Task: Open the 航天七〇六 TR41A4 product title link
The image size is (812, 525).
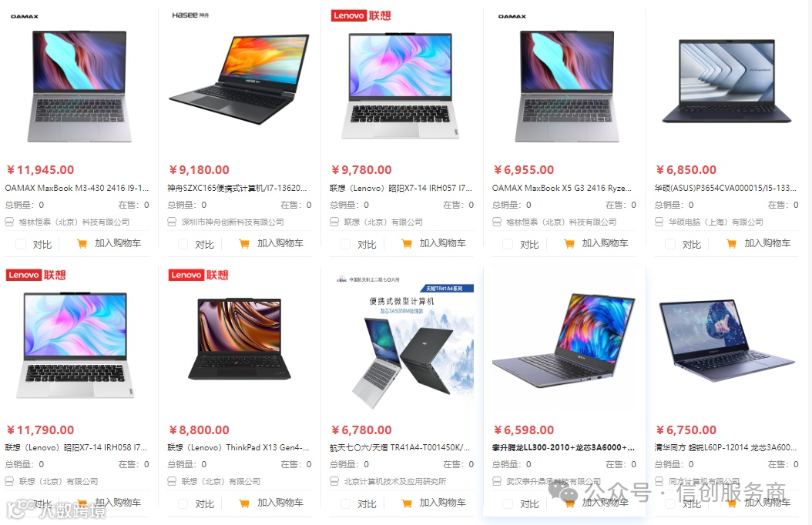Action: 400,447
